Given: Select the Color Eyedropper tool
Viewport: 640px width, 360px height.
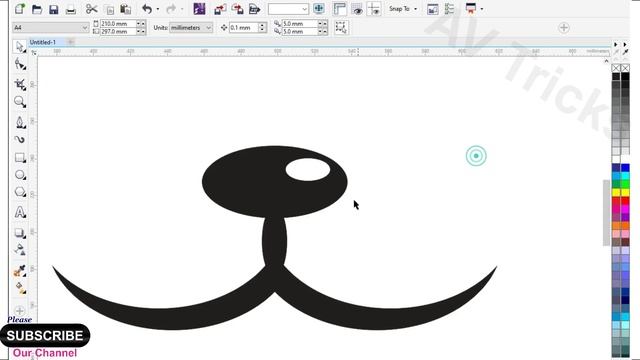Looking at the screenshot, I should pos(20,270).
